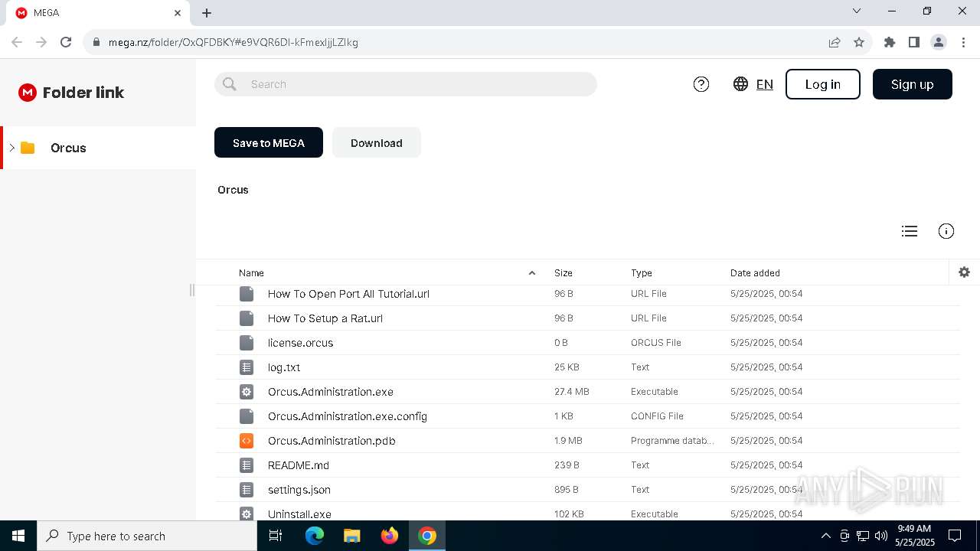Select the Orcus.Administration.exe.config file name
This screenshot has height=551, width=980.
click(348, 416)
